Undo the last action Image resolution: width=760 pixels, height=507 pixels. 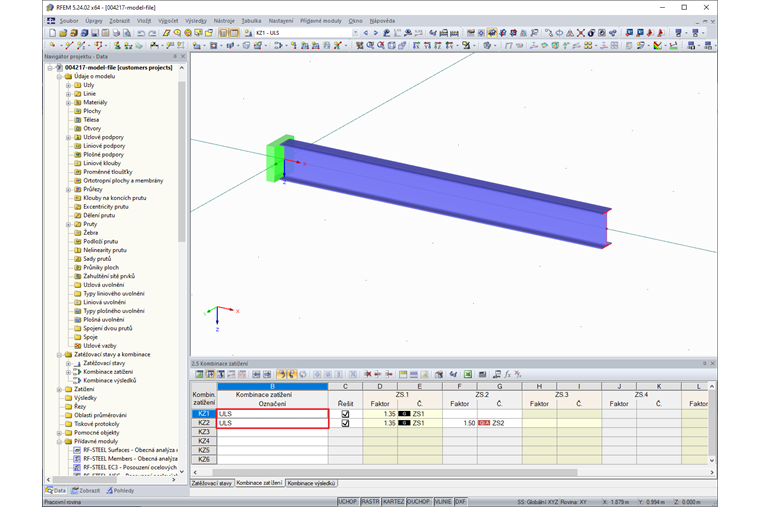(x=141, y=33)
